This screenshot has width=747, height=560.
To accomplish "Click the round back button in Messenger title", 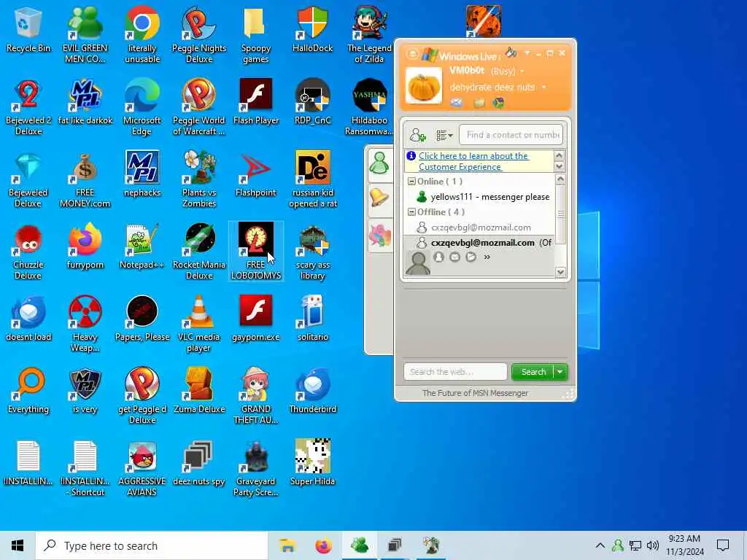I will click(413, 54).
